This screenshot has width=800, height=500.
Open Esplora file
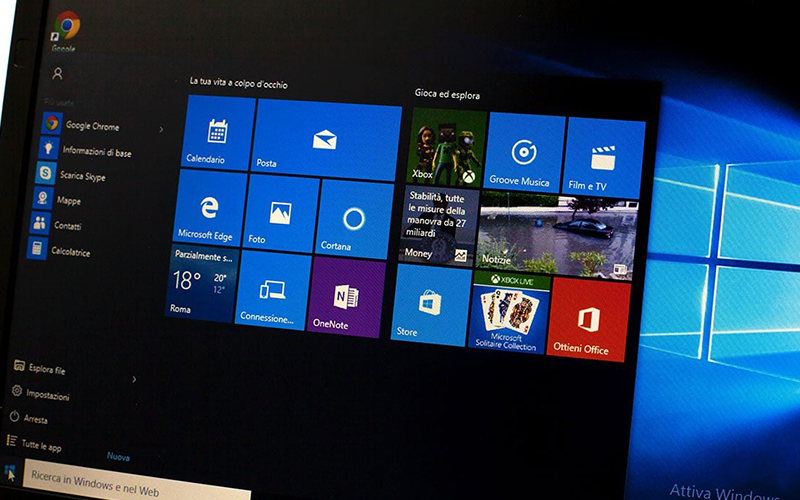(40, 367)
